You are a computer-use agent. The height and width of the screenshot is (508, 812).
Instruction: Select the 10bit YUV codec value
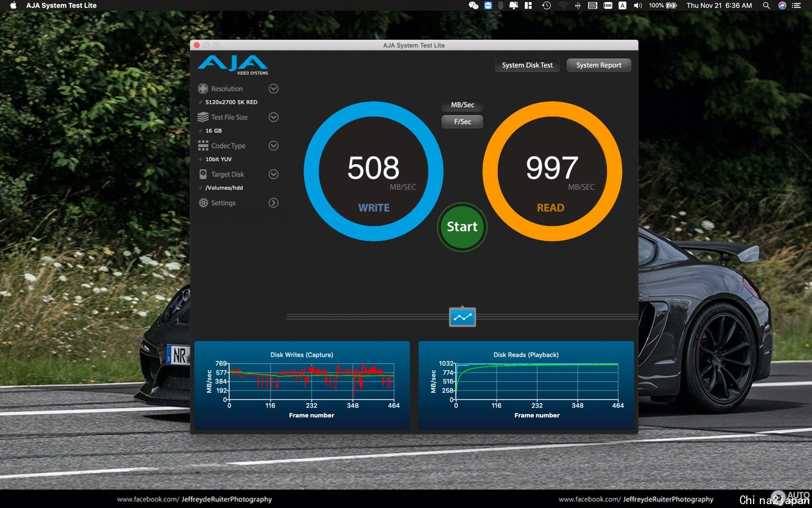point(218,159)
